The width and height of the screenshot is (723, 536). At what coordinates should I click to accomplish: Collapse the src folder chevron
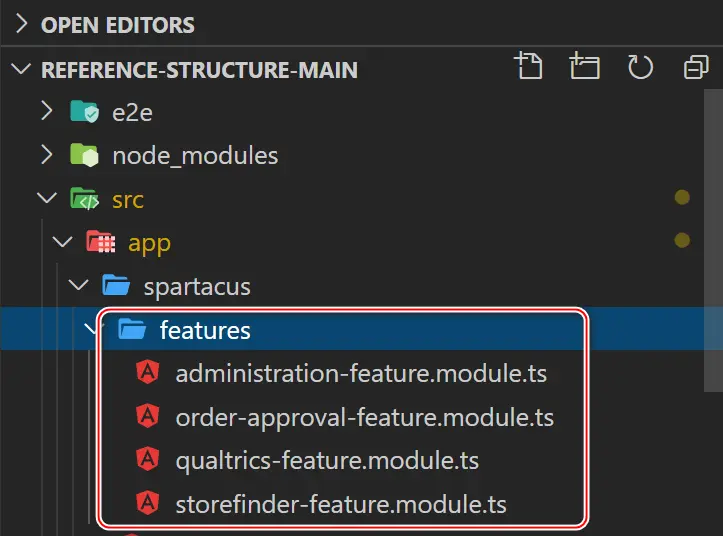(x=46, y=199)
